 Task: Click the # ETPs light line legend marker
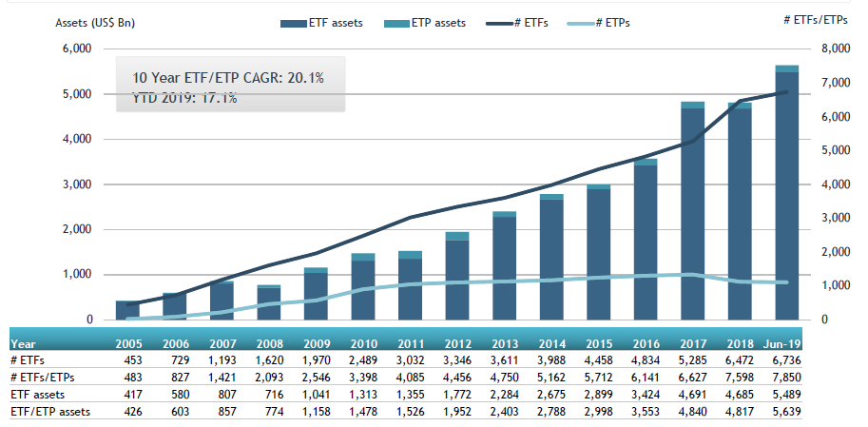coord(581,23)
